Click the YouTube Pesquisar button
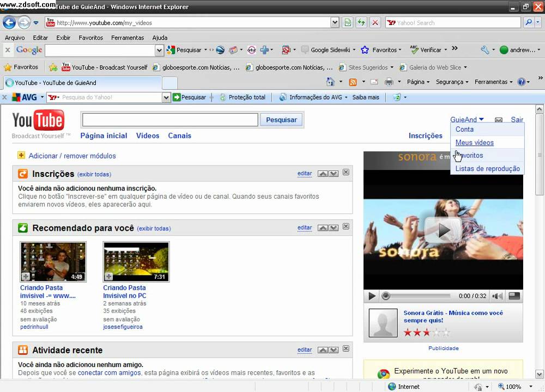545x392 pixels. (282, 120)
